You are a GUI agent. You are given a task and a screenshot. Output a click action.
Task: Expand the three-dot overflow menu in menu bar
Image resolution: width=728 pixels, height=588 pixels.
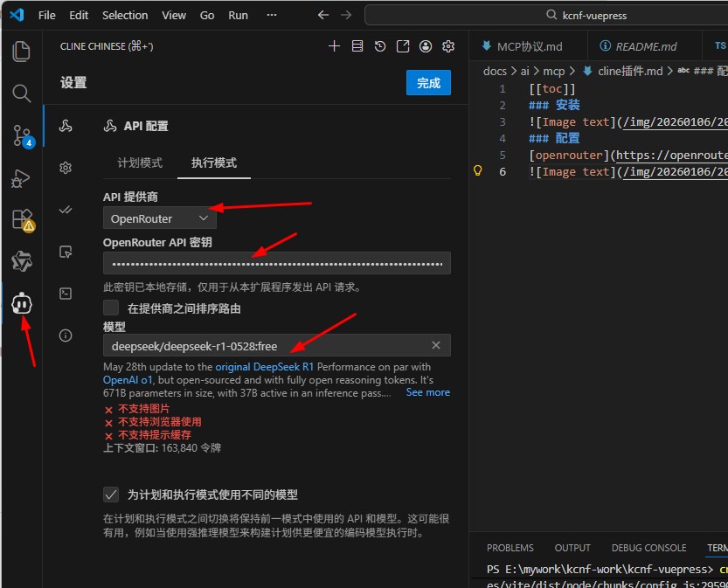[x=272, y=16]
